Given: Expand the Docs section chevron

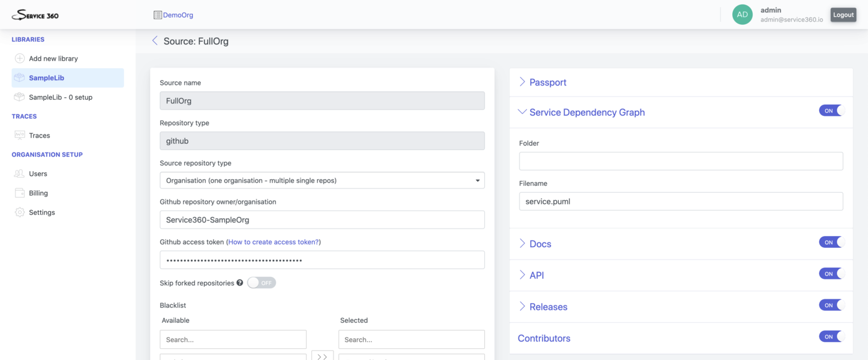Looking at the screenshot, I should pyautogui.click(x=522, y=244).
